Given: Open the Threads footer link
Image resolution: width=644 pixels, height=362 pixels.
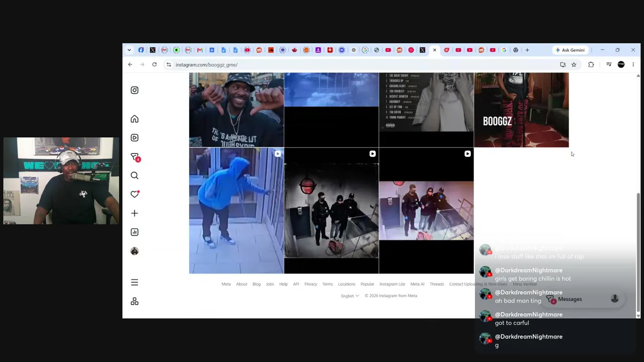Looking at the screenshot, I should click(437, 284).
